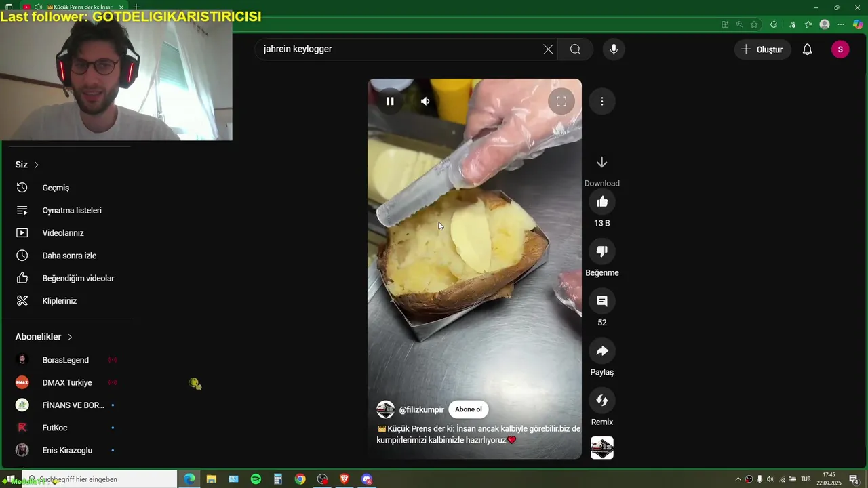Open Discord from the taskbar
The height and width of the screenshot is (488, 868).
tap(367, 479)
